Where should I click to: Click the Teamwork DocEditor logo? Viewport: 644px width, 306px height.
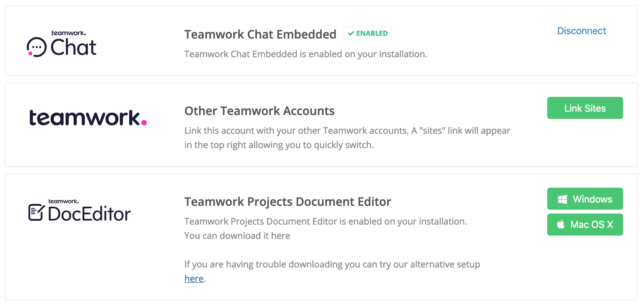point(79,210)
